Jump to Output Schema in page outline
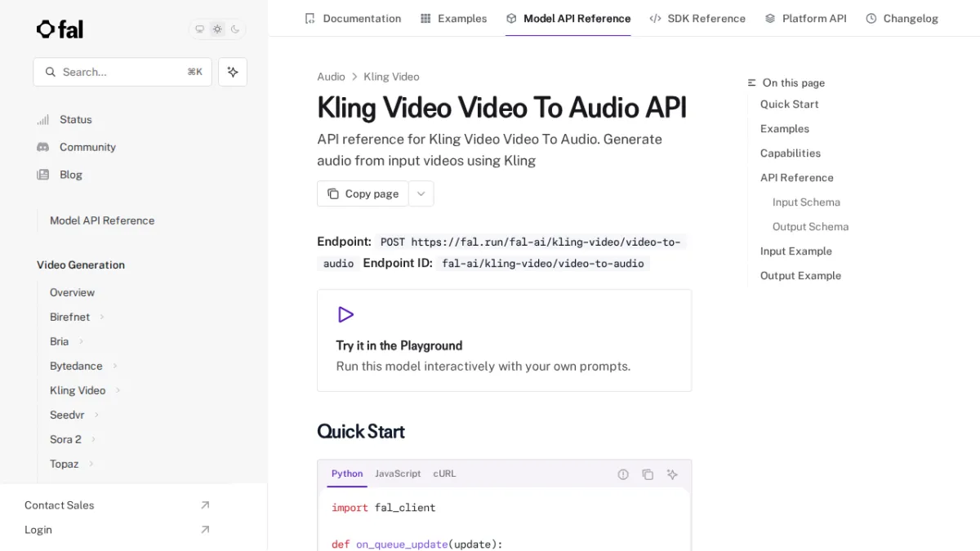 [810, 226]
